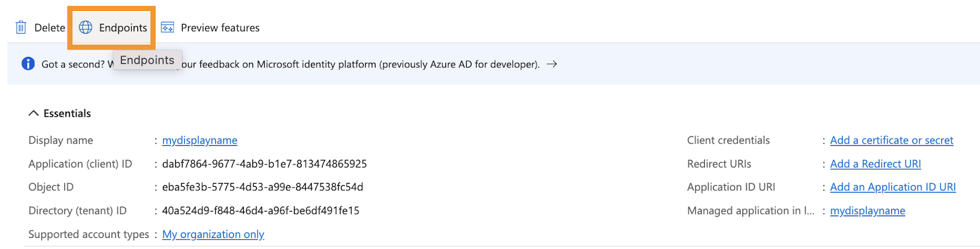Click Add a certificate or secret
Image resolution: width=980 pixels, height=249 pixels.
point(892,140)
